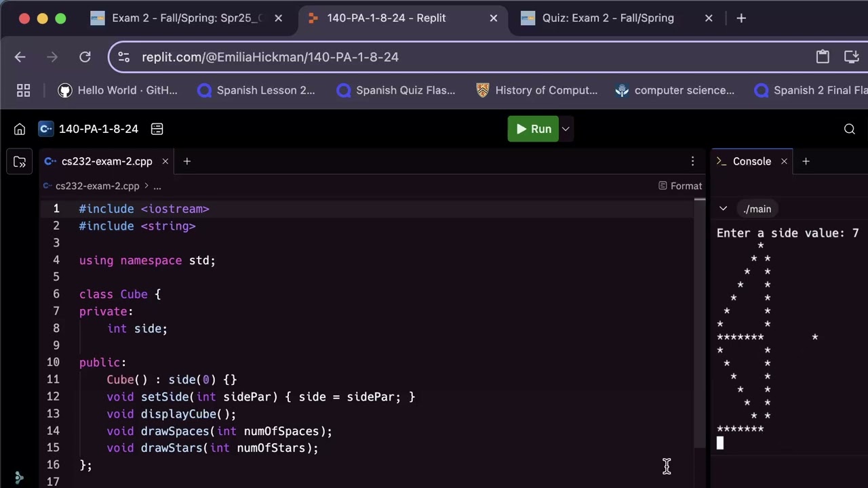Image resolution: width=868 pixels, height=488 pixels.
Task: Click in the console at the cursor prompt
Action: tap(720, 443)
